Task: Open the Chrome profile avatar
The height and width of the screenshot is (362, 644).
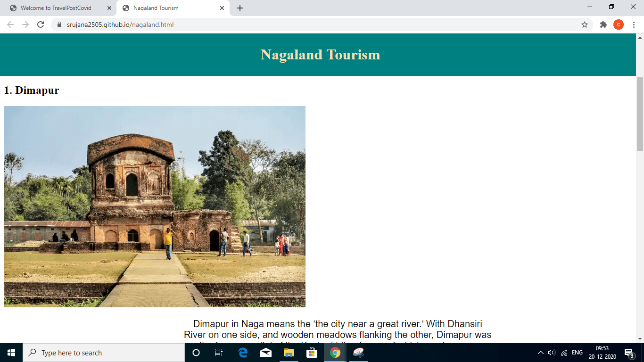Action: (619, 25)
